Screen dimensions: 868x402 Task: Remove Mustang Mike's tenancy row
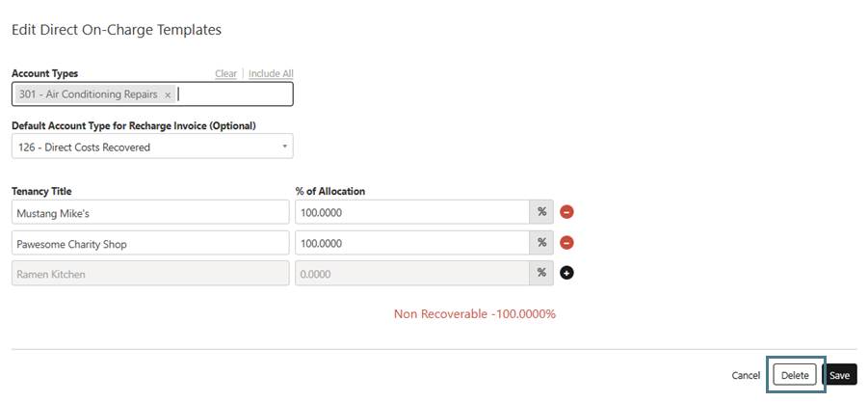pos(567,212)
